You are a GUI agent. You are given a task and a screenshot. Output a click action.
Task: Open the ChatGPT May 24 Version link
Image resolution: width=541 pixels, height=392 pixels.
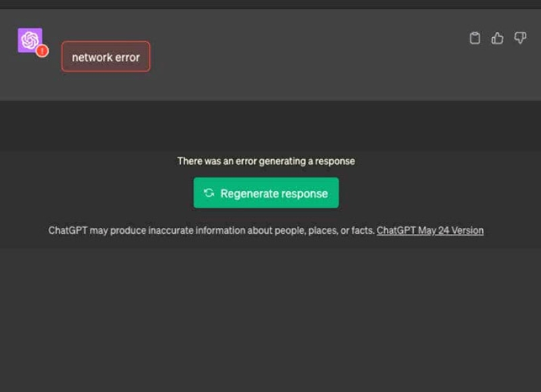point(430,230)
